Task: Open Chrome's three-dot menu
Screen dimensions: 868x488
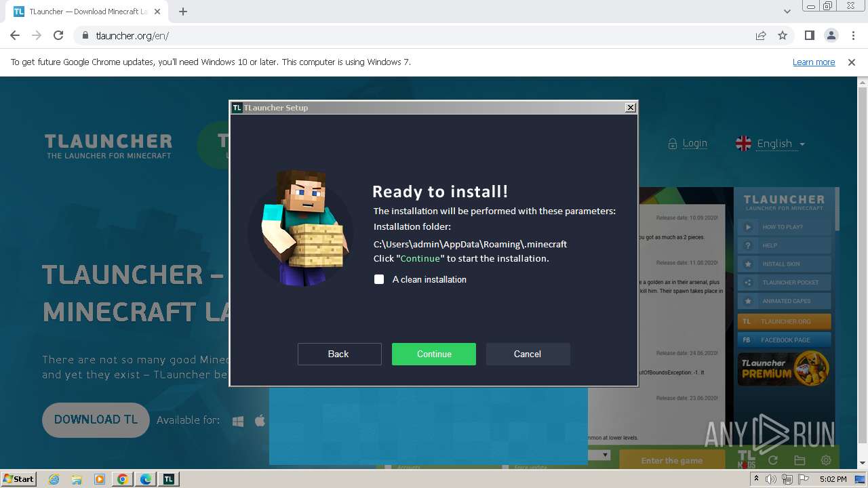Action: [x=852, y=35]
